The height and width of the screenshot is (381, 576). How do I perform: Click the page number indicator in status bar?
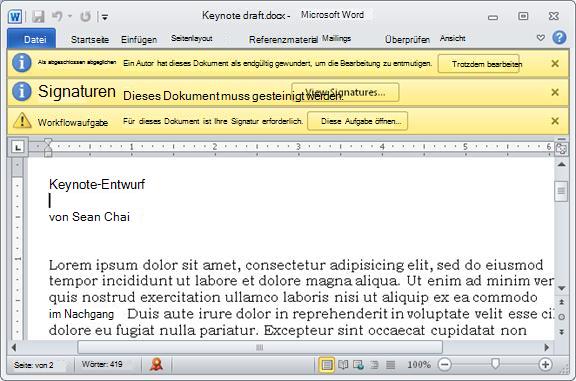point(33,365)
